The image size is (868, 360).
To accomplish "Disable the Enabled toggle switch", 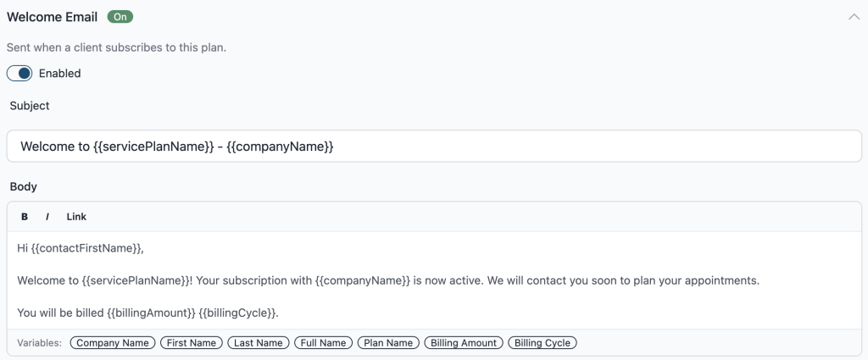I will 19,73.
